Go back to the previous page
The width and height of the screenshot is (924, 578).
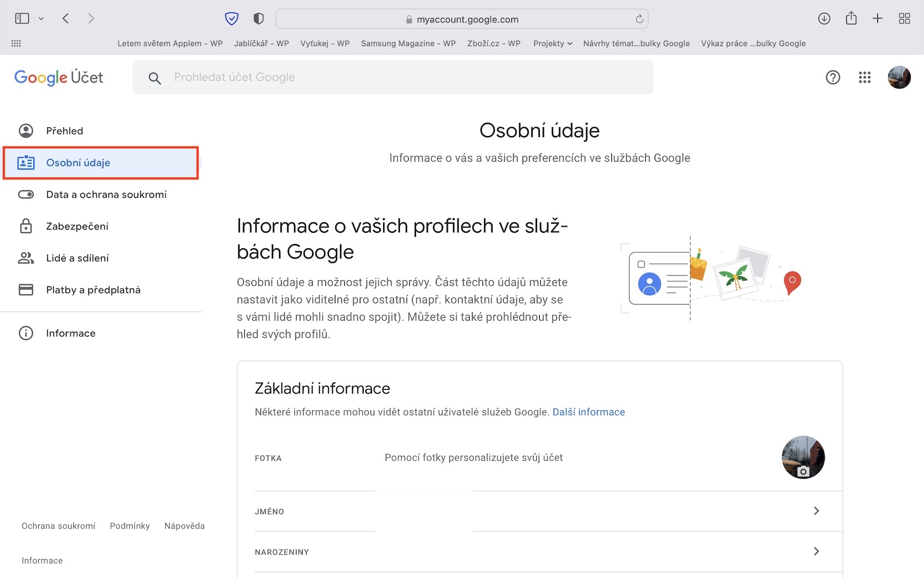click(x=66, y=19)
